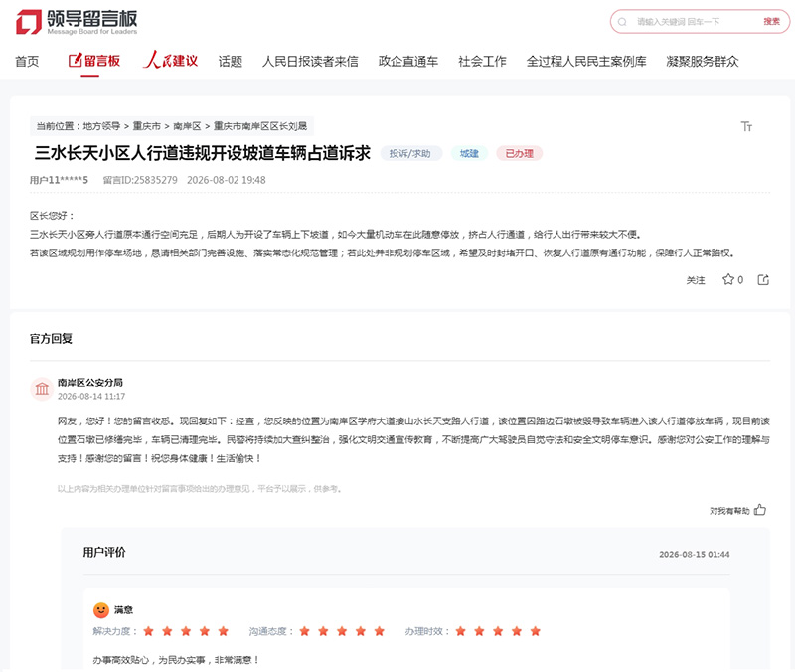
Task: Open the 凝聚服务群众 nav item
Action: pyautogui.click(x=703, y=62)
